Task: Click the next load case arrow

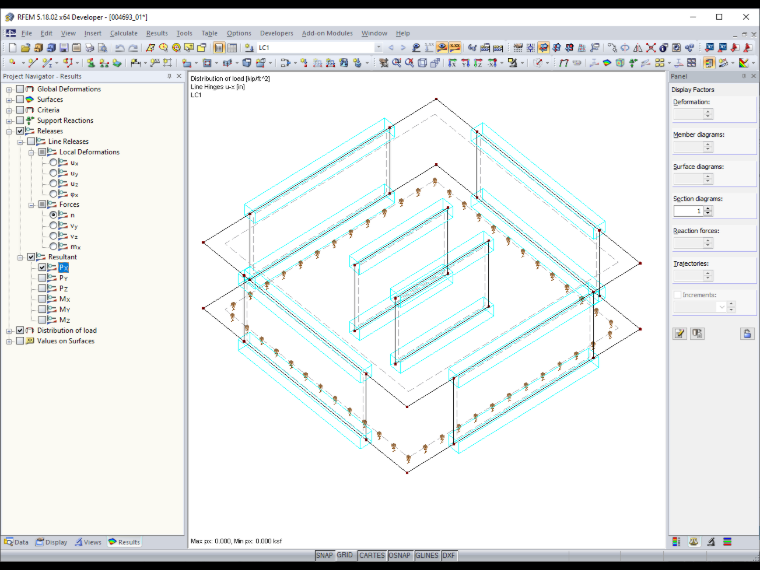Action: tap(403, 48)
